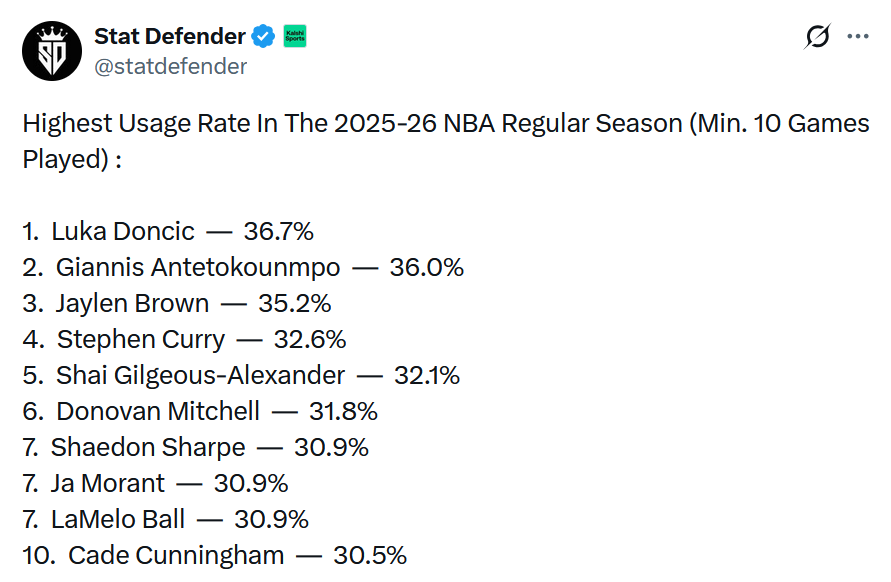
Task: Open the @statdefender handle link
Action: point(170,67)
